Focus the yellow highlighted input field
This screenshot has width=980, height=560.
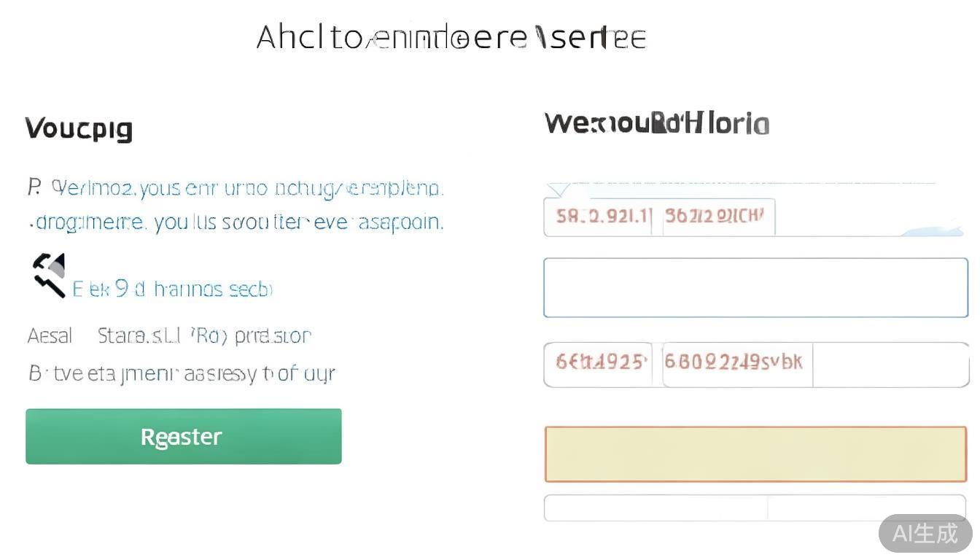click(755, 454)
